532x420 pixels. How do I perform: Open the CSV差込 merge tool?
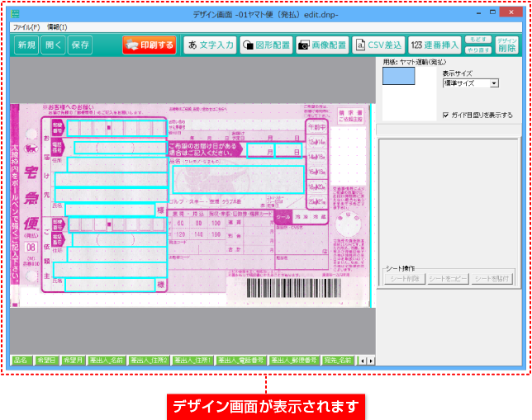(378, 45)
